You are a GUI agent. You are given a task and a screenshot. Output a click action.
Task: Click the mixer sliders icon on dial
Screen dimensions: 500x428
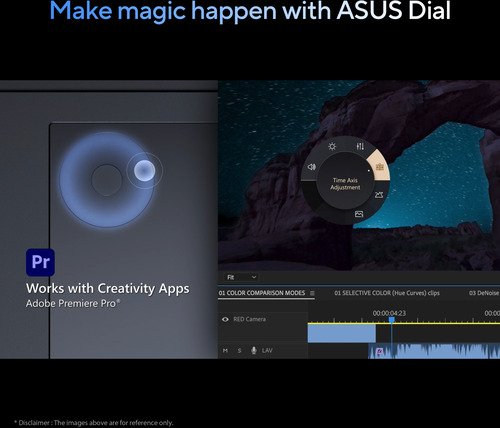point(360,146)
